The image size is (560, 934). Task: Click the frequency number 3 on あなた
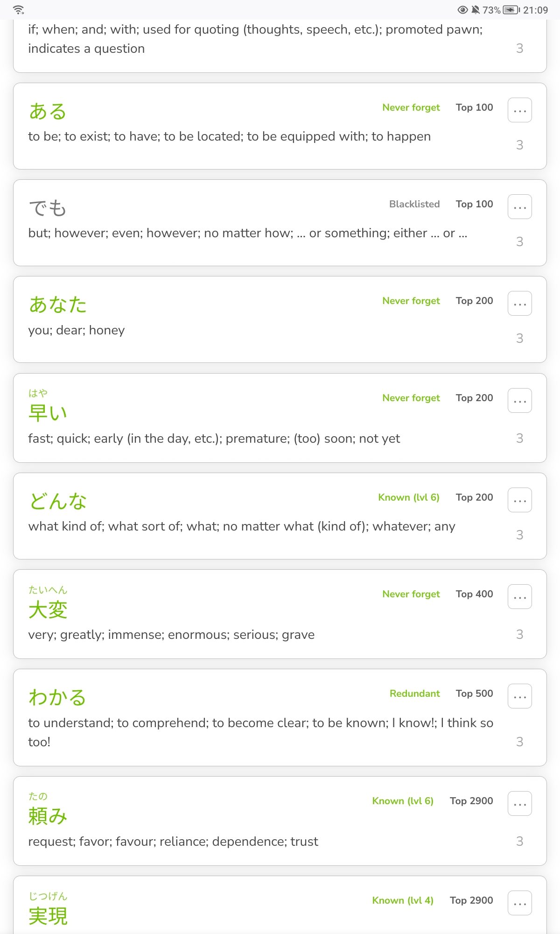coord(519,338)
